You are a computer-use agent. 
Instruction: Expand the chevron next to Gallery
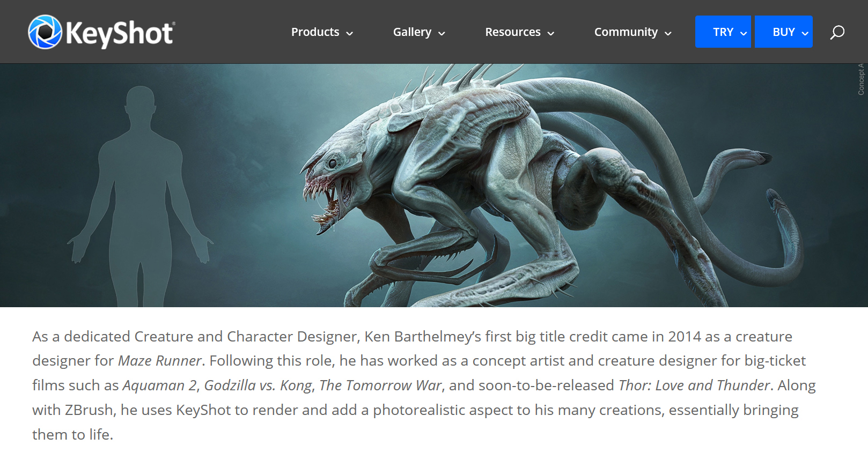click(442, 33)
